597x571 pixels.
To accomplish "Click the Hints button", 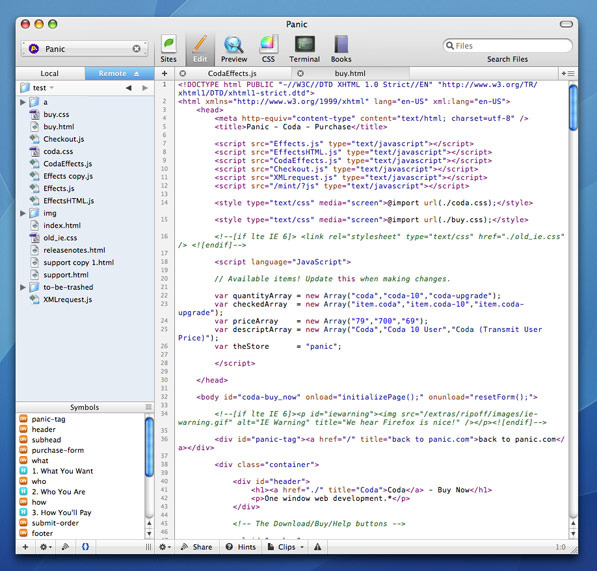I will (241, 547).
